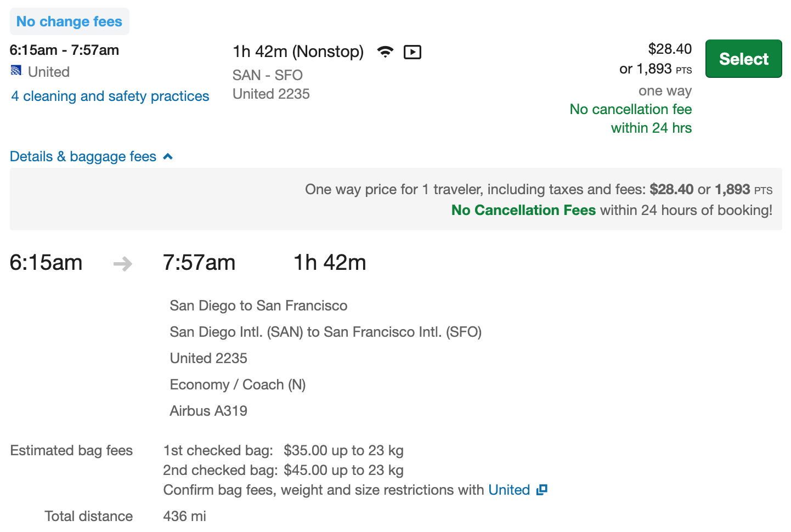
Task: Click the external link icon beside United
Action: tap(542, 490)
